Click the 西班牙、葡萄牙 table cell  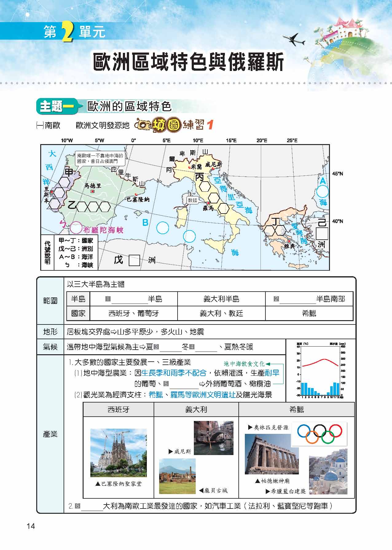134,313
